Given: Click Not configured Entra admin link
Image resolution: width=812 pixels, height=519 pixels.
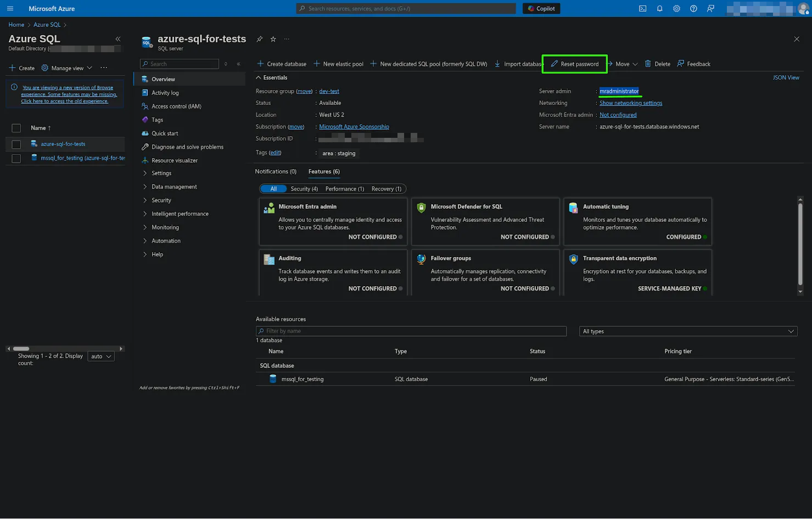Looking at the screenshot, I should pyautogui.click(x=618, y=115).
